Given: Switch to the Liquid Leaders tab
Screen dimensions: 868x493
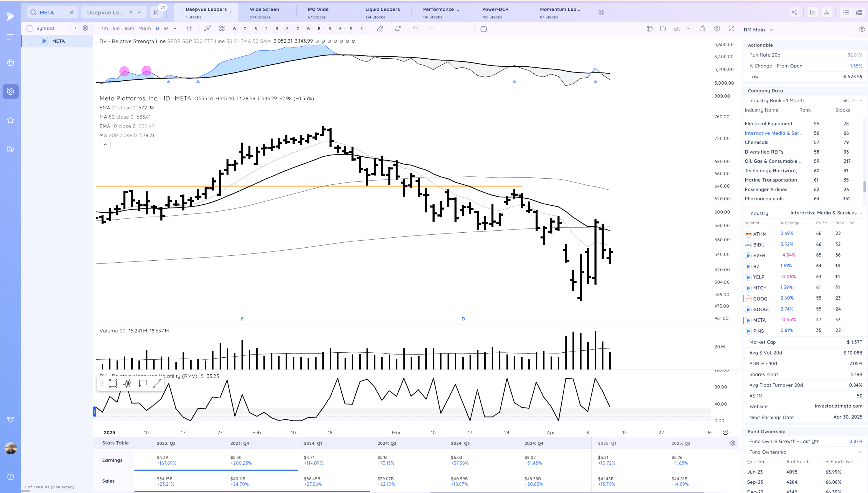Looking at the screenshot, I should click(x=382, y=13).
